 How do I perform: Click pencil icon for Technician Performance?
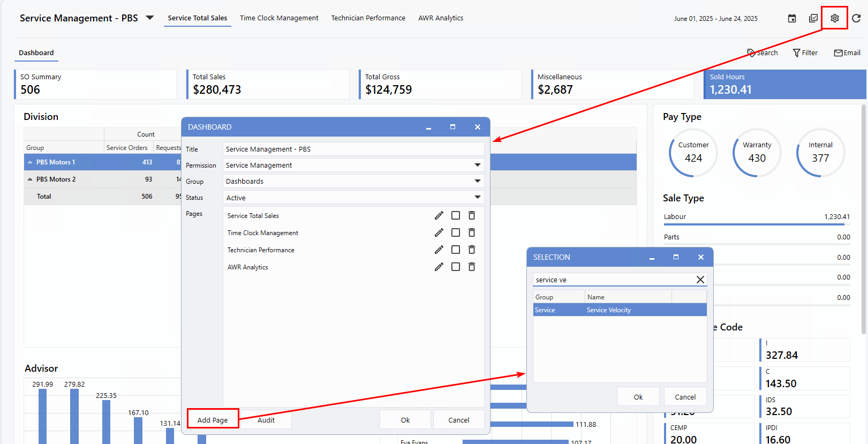click(439, 250)
